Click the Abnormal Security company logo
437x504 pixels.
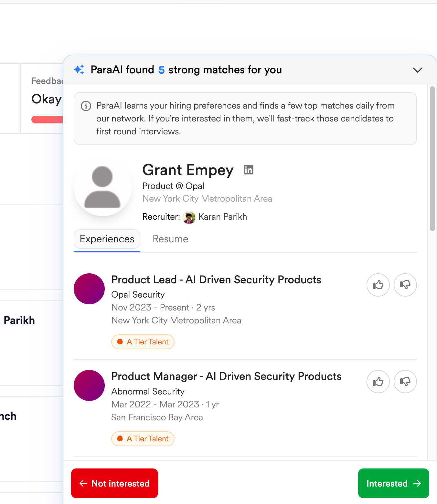click(89, 385)
